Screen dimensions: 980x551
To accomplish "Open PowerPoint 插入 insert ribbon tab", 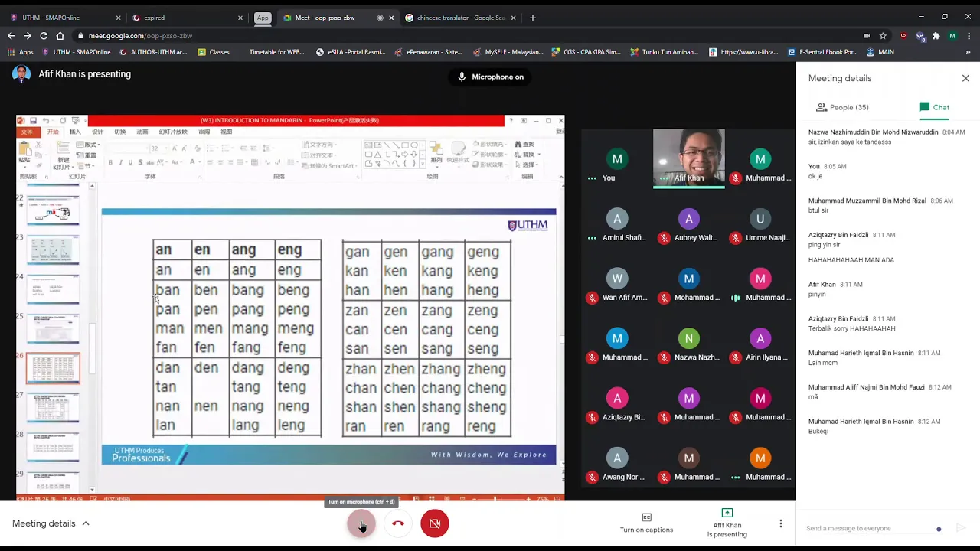I will point(75,132).
